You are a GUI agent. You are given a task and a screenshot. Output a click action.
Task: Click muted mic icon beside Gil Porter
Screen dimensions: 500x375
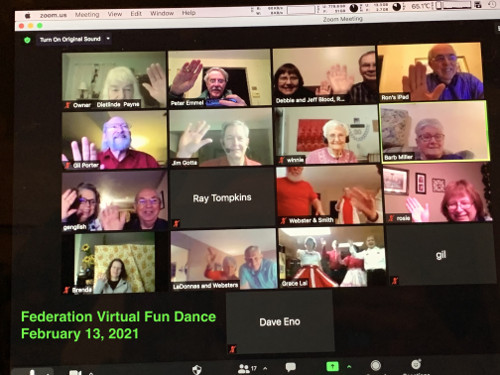68,165
